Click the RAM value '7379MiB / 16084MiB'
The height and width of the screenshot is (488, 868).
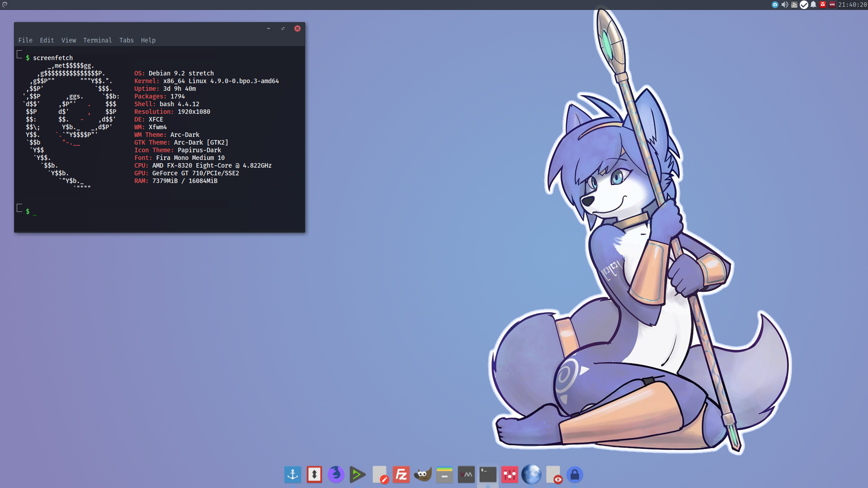[x=185, y=181]
